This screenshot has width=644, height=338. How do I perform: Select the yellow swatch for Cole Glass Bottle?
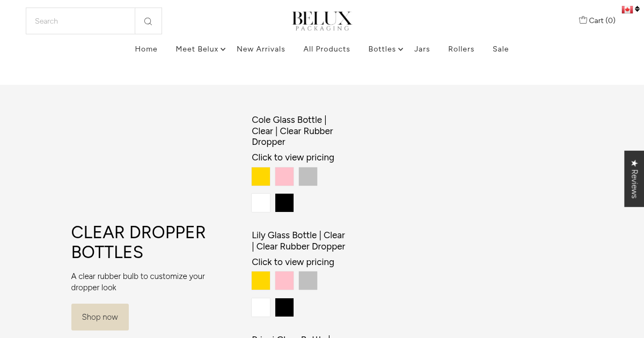click(x=261, y=176)
